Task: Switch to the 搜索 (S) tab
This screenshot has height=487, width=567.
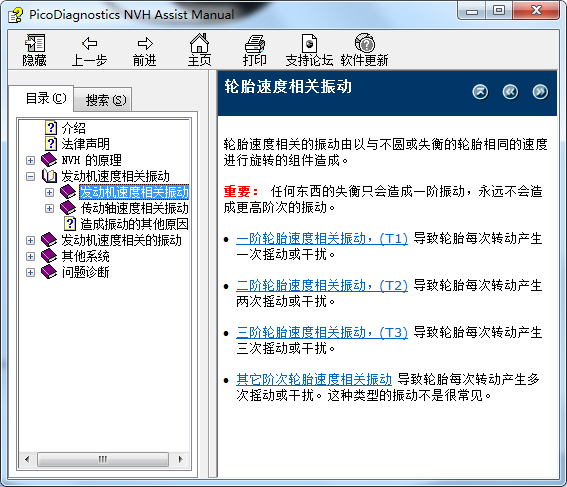Action: (106, 100)
